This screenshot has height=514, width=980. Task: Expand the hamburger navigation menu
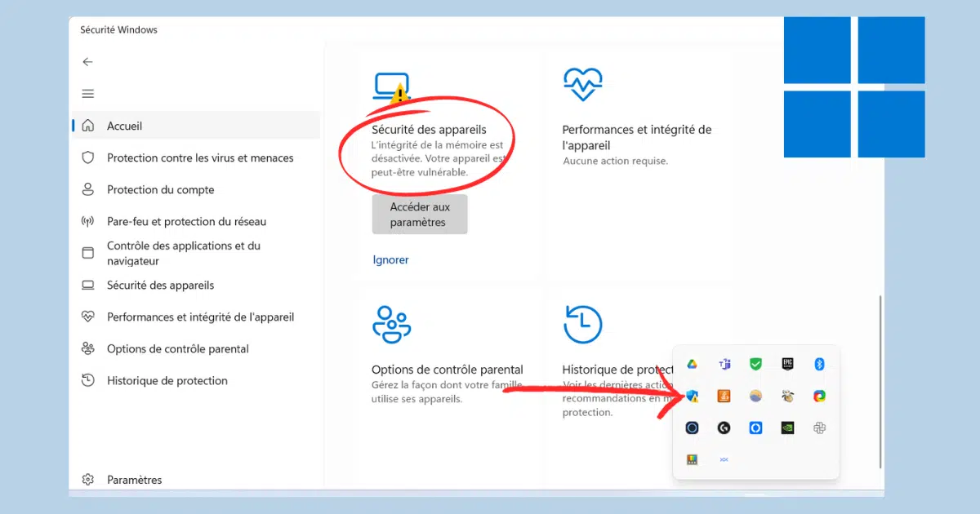88,94
